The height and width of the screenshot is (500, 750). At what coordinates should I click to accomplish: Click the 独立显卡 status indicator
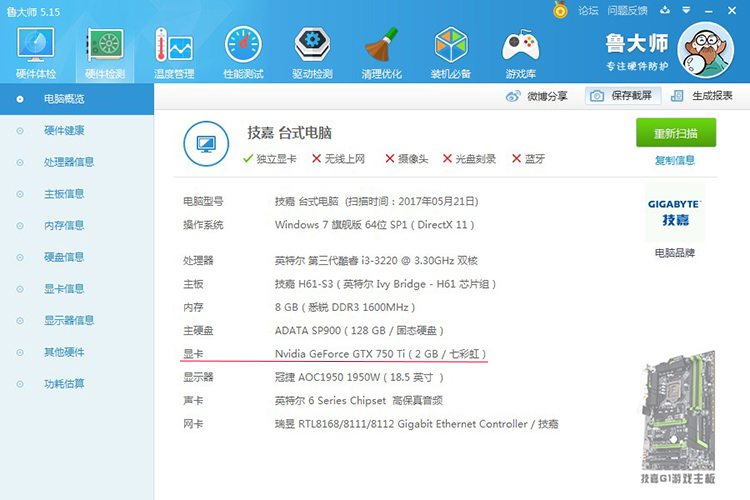click(270, 159)
